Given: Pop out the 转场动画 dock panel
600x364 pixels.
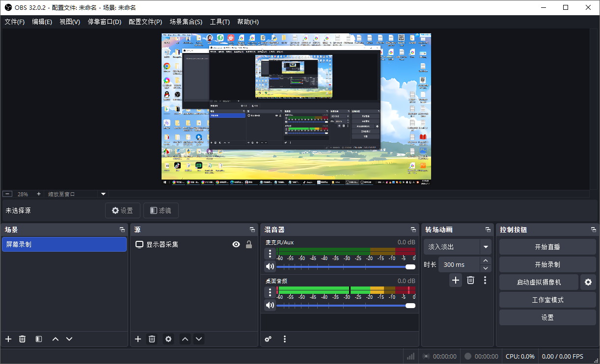Looking at the screenshot, I should coord(488,230).
